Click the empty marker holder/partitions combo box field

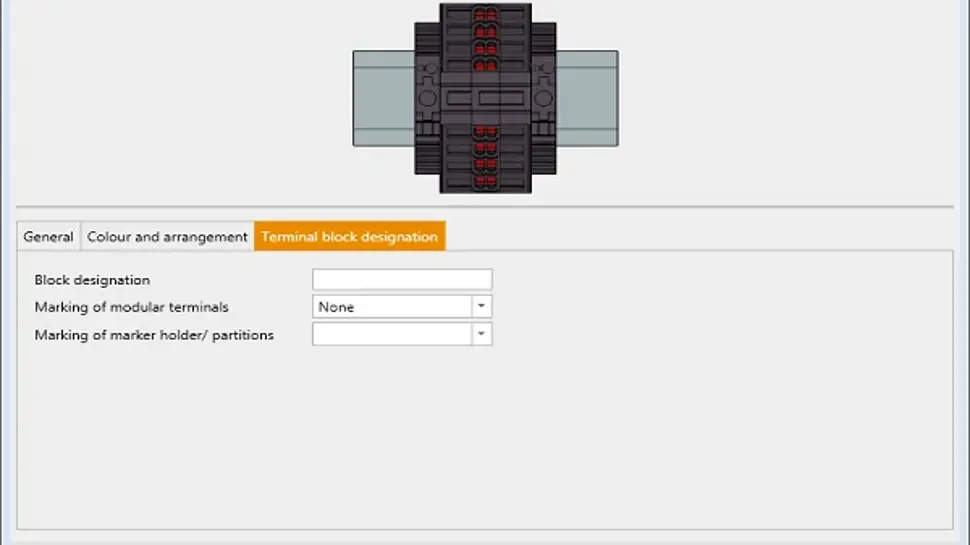392,335
